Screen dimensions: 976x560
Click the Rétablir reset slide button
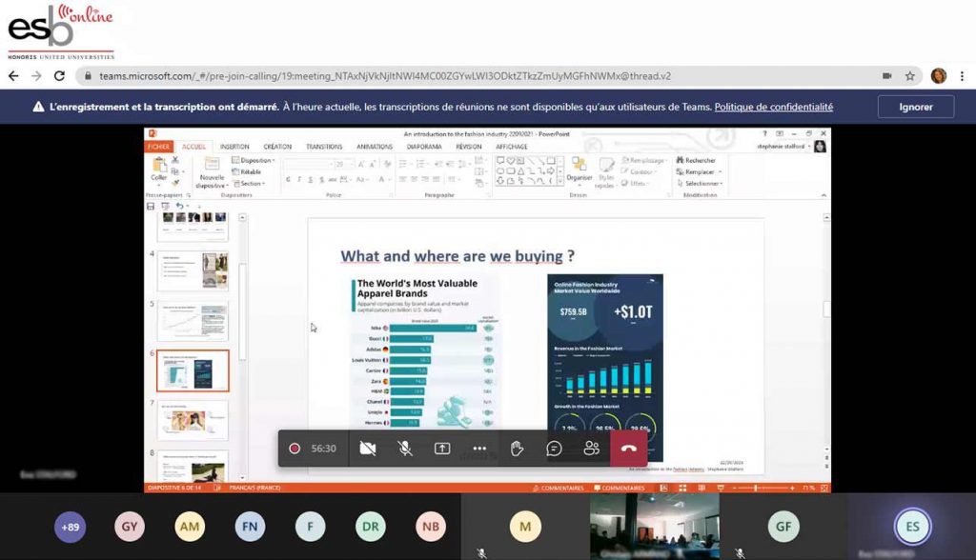click(x=247, y=171)
